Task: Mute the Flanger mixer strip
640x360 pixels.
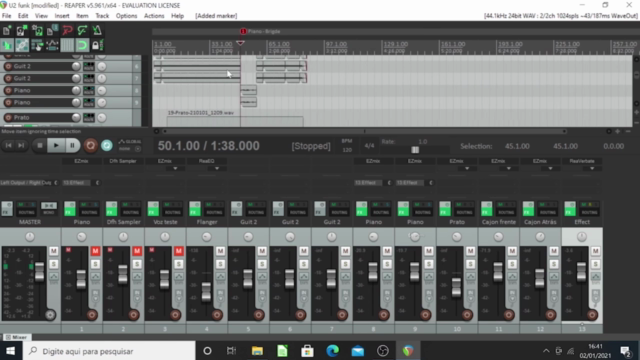Action: pos(220,251)
